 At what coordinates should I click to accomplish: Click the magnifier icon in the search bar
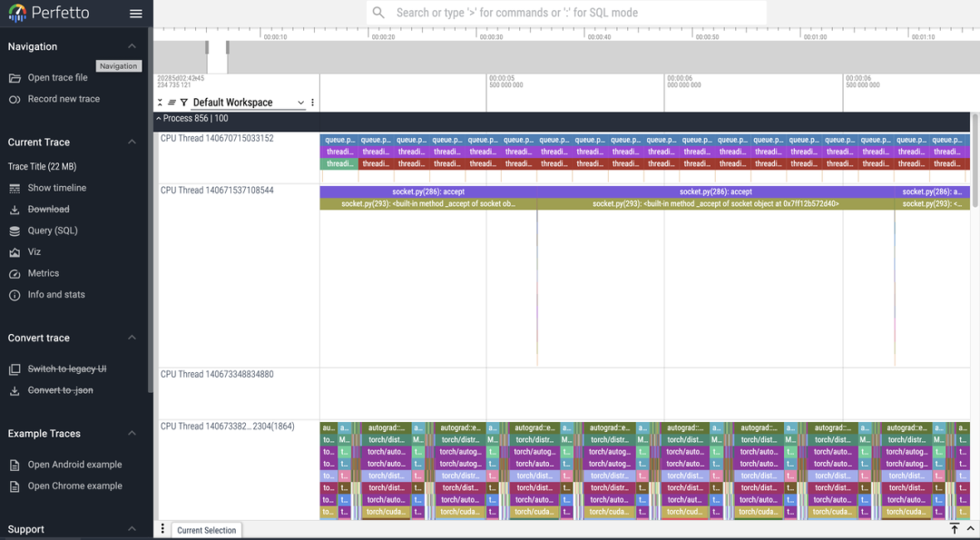click(x=378, y=13)
